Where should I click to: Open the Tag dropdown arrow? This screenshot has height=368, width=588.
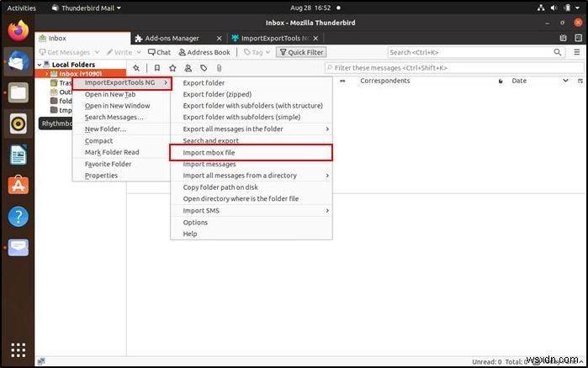point(268,52)
